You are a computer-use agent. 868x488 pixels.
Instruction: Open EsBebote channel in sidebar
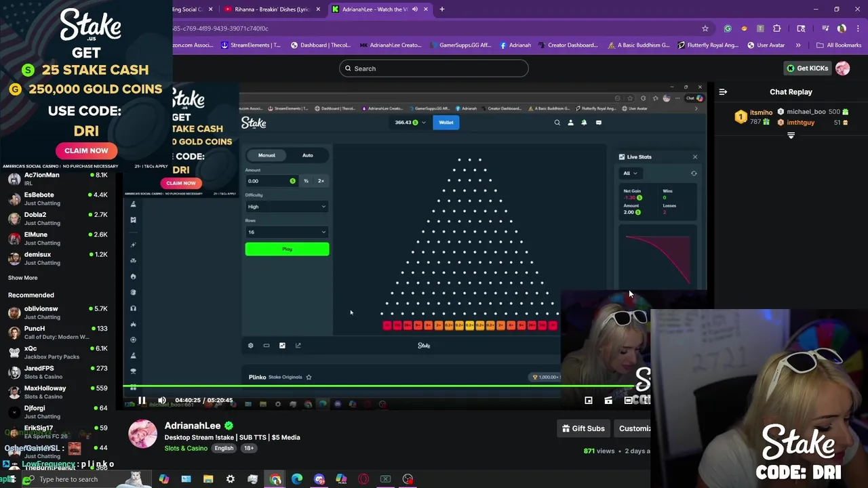[58, 199]
